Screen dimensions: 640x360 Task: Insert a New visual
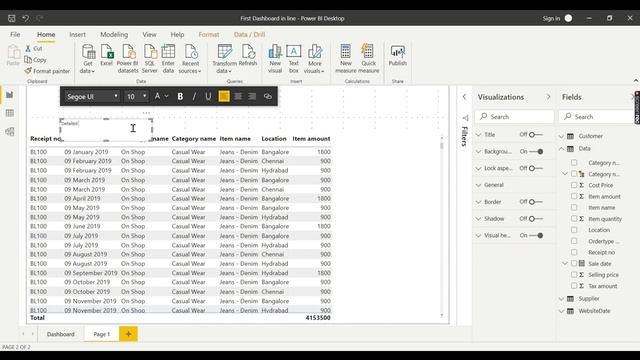click(x=275, y=59)
